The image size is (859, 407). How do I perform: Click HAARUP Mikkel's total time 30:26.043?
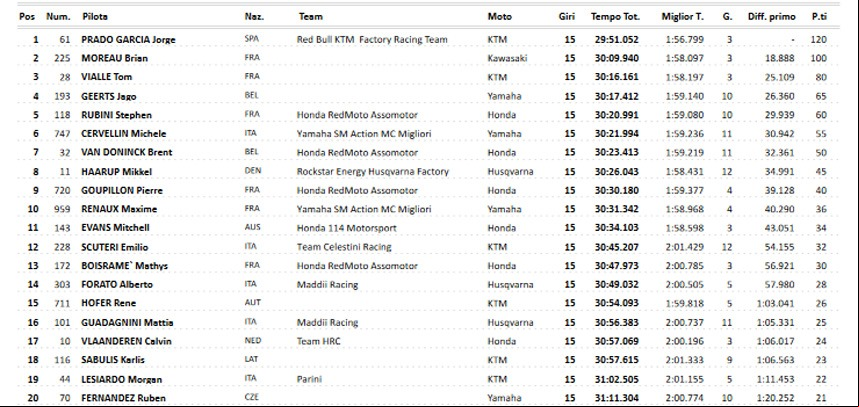(x=616, y=171)
